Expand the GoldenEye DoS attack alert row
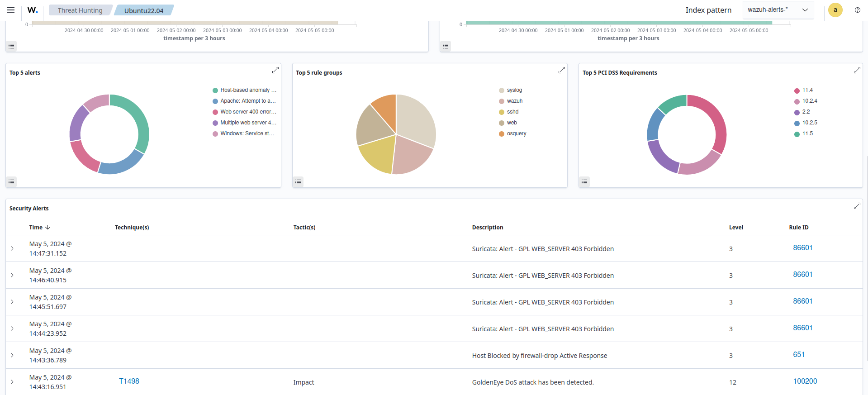 pos(12,382)
